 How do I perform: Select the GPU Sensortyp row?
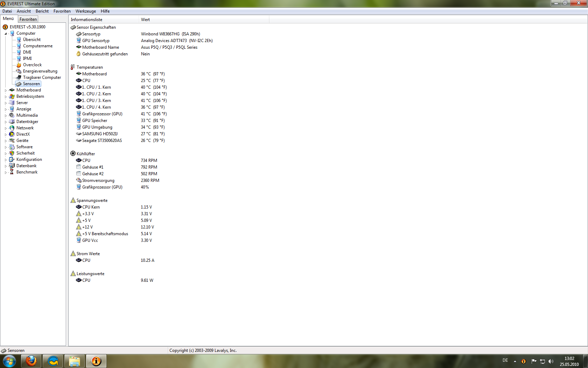169,41
